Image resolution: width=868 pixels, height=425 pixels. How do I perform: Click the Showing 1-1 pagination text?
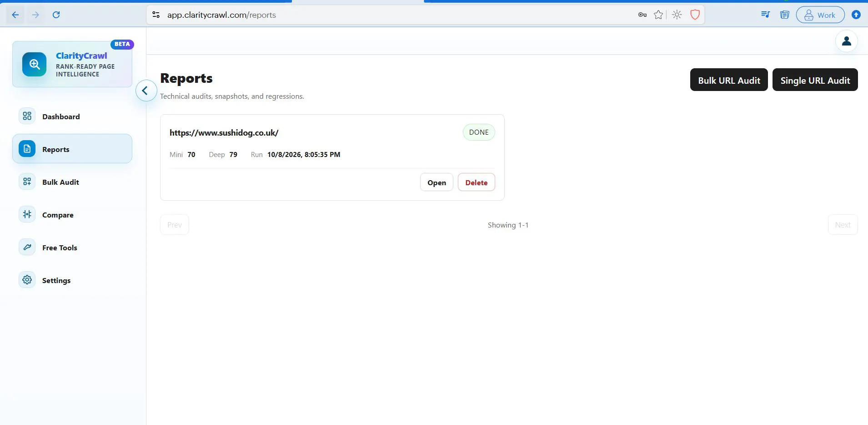tap(508, 225)
